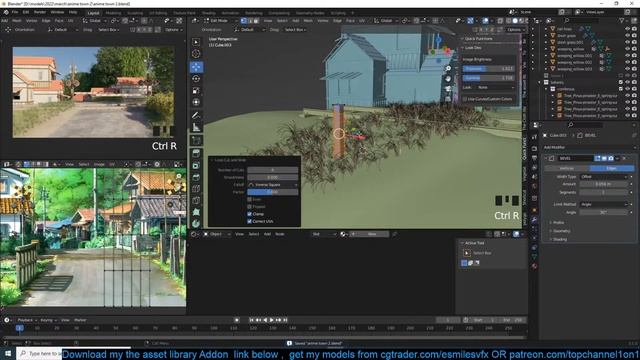Select the Poly Build tool
Image resolution: width=640 pixels, height=360 pixels.
(196, 212)
